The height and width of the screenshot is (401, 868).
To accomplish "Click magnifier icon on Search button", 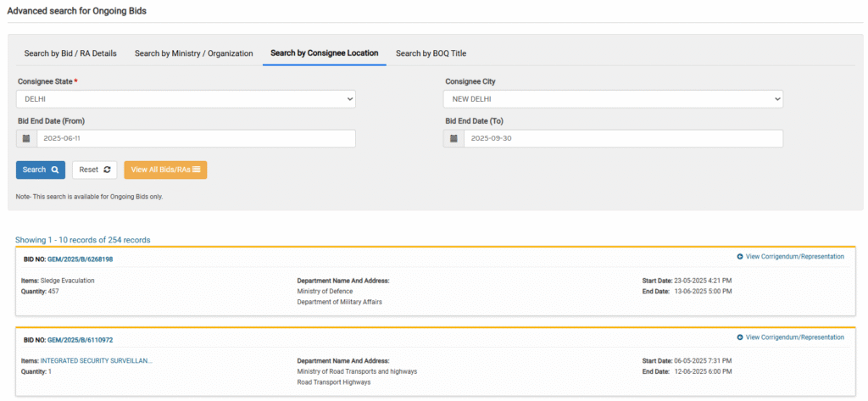I will point(55,170).
